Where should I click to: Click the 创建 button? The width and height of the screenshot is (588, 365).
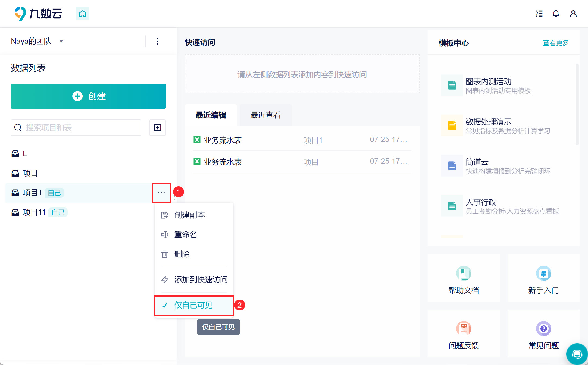[88, 96]
